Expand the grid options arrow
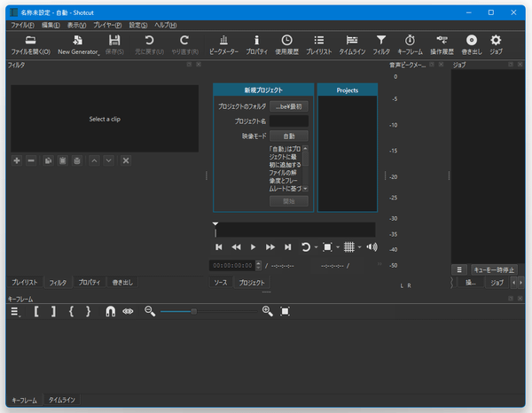This screenshot has width=532, height=413. tap(359, 247)
